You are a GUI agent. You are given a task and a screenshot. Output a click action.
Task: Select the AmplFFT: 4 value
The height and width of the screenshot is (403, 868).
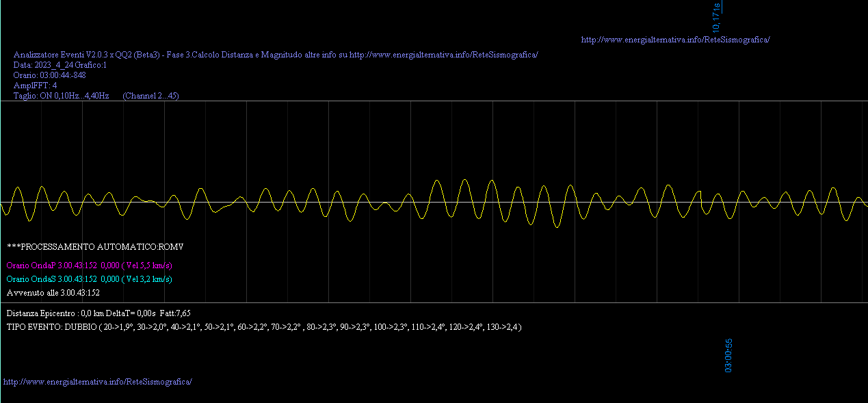[x=35, y=86]
